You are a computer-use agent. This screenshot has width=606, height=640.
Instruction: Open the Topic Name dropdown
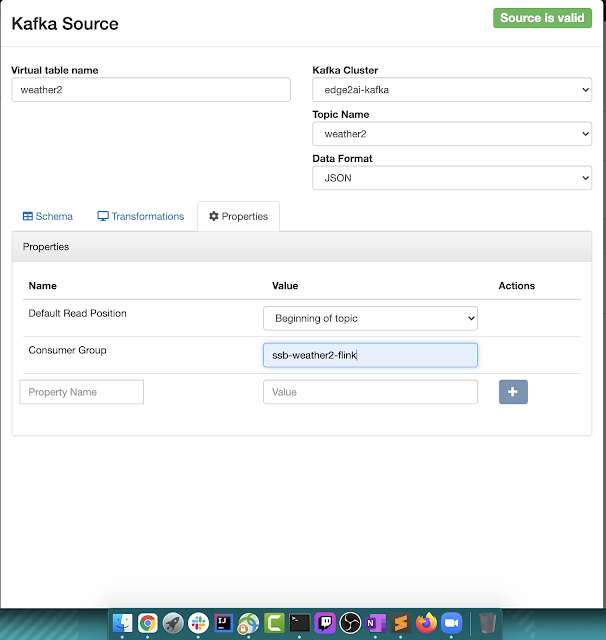[451, 134]
